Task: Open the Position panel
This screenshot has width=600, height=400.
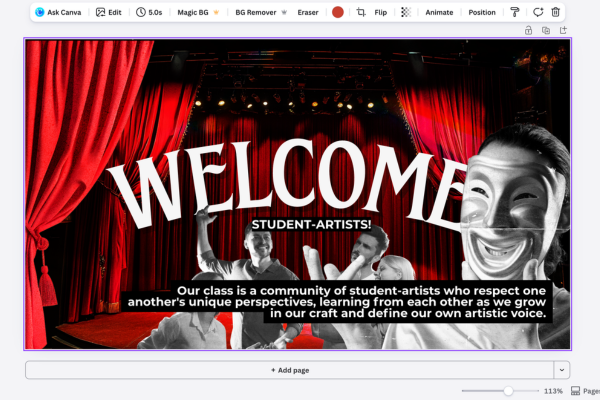Action: point(482,12)
